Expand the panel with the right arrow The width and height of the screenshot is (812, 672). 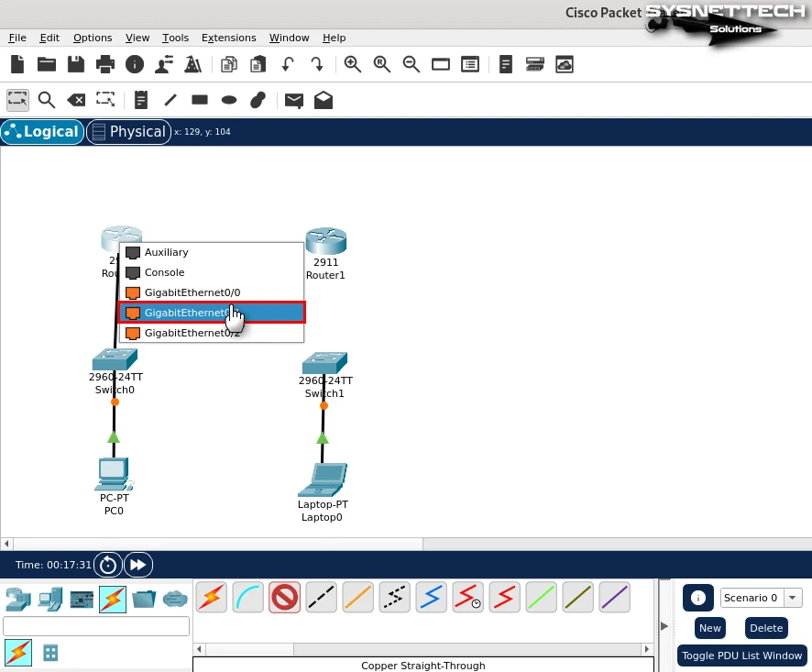click(664, 625)
